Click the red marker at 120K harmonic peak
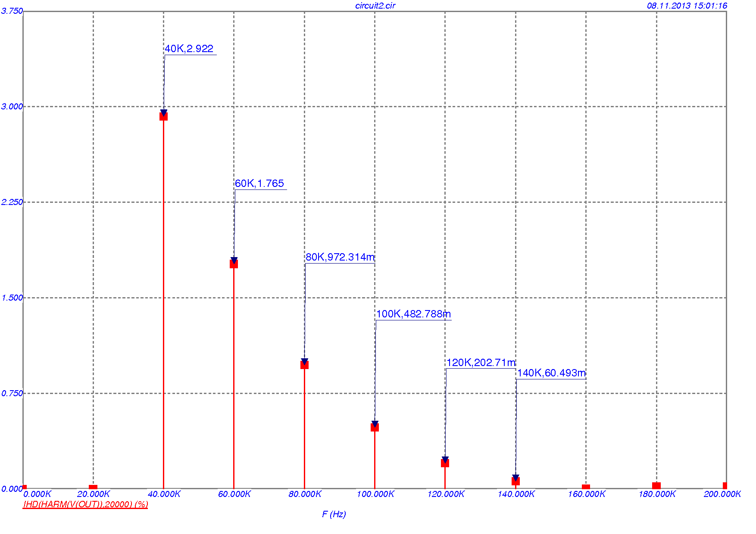The width and height of the screenshot is (756, 534). [445, 463]
